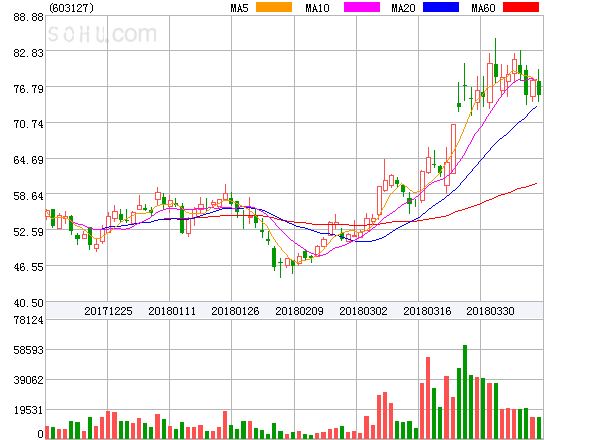Click the 39062 volume axis label
600x440 pixels.
(x=28, y=380)
